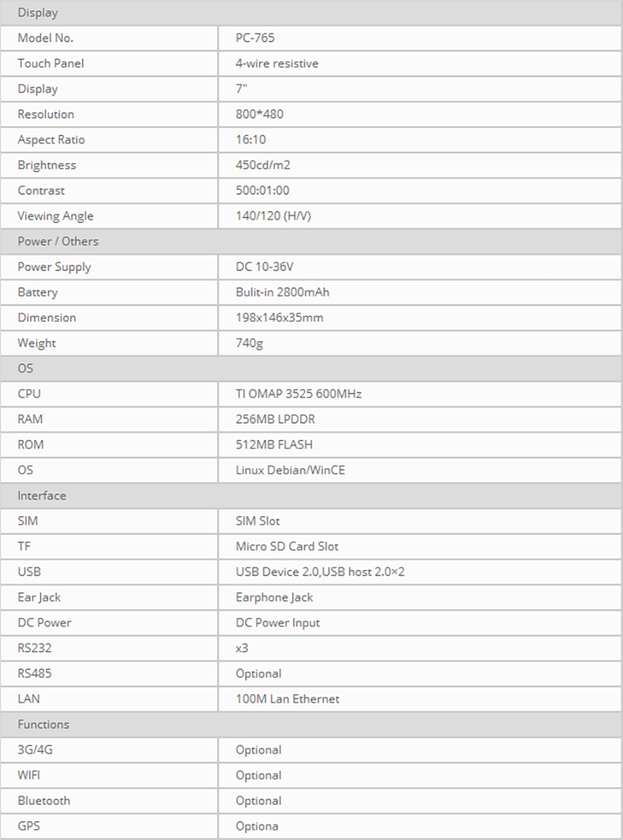
Task: Click the Power / Others section header
Action: (58, 241)
